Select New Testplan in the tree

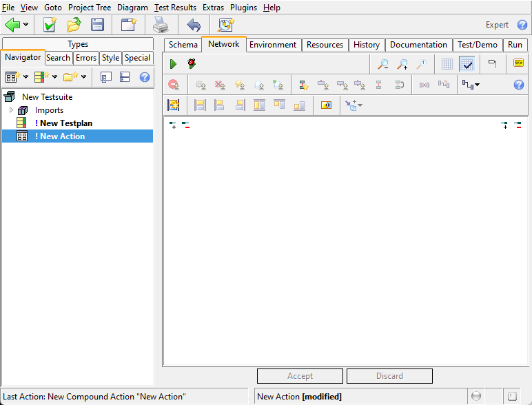click(65, 123)
